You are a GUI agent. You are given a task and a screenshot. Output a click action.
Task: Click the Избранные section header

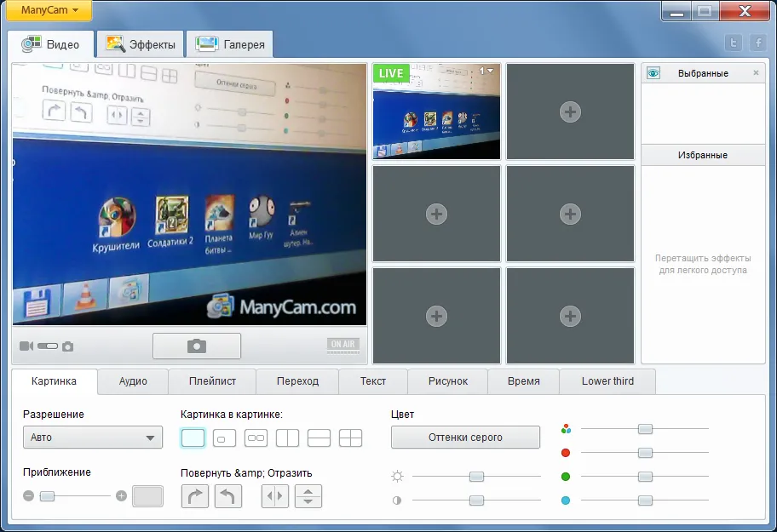point(703,155)
